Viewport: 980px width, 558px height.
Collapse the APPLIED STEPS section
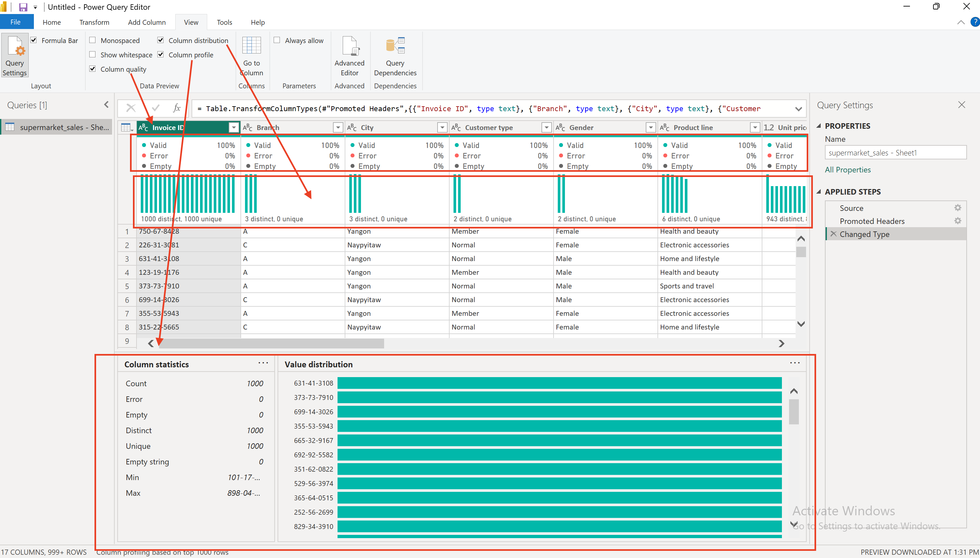point(819,192)
